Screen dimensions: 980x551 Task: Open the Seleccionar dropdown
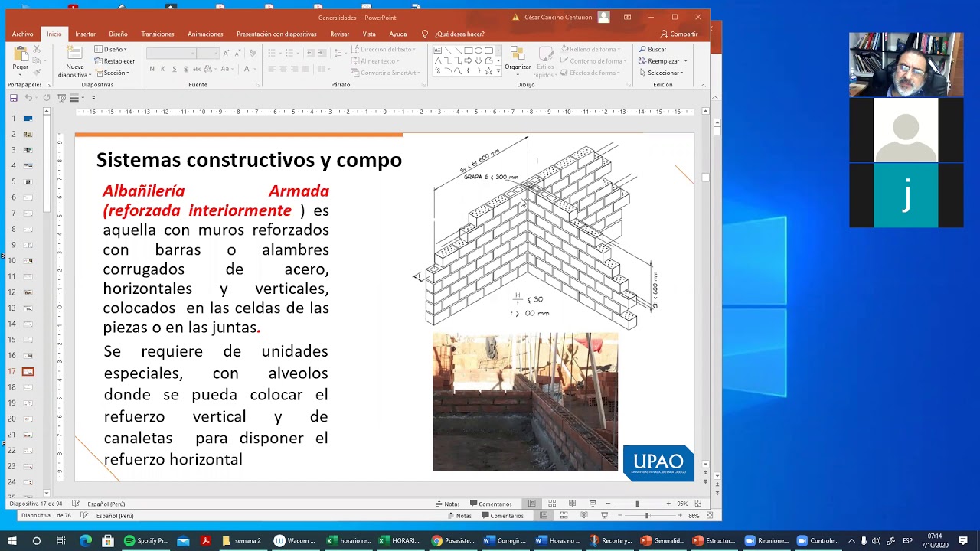[x=661, y=73]
